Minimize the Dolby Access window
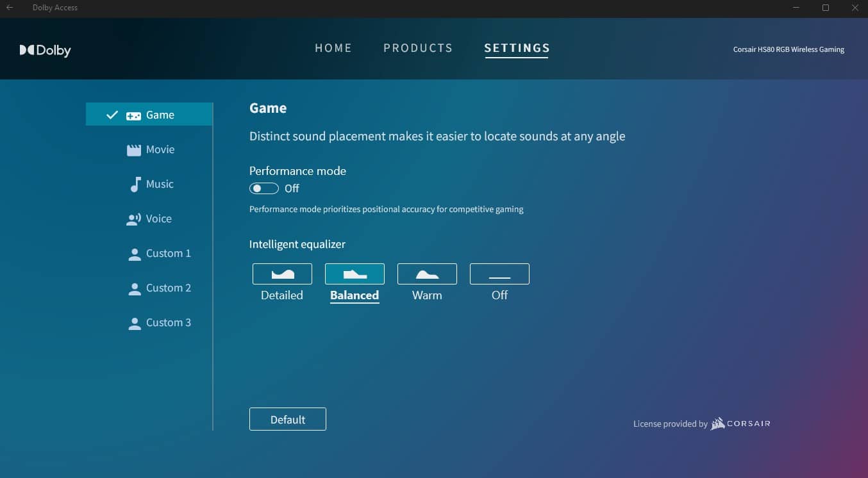The width and height of the screenshot is (868, 478). (x=796, y=8)
